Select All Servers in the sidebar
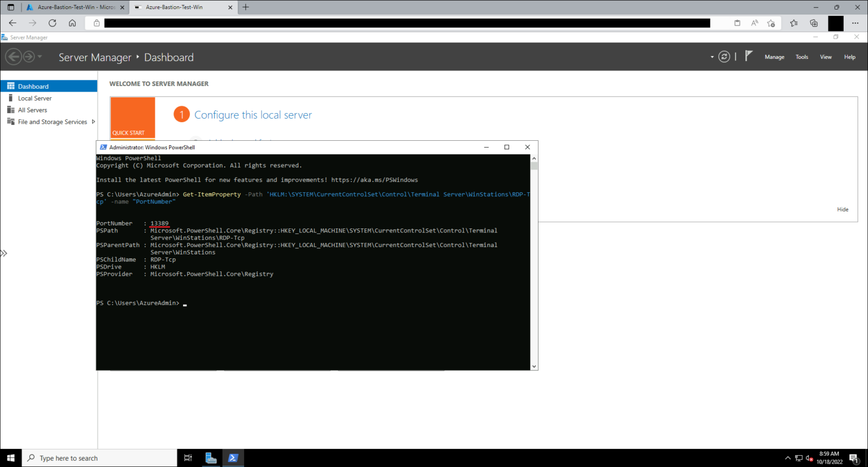 pos(32,110)
